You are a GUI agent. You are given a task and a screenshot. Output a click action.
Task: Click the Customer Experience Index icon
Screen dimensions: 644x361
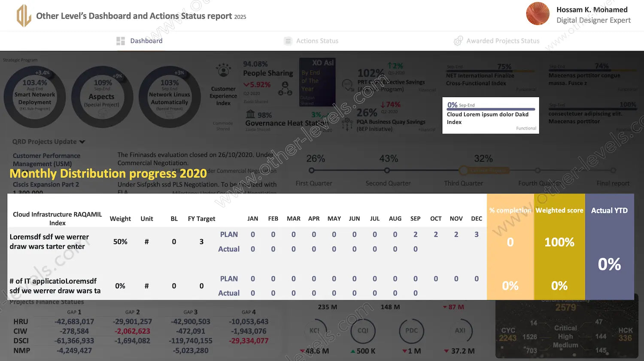click(223, 71)
